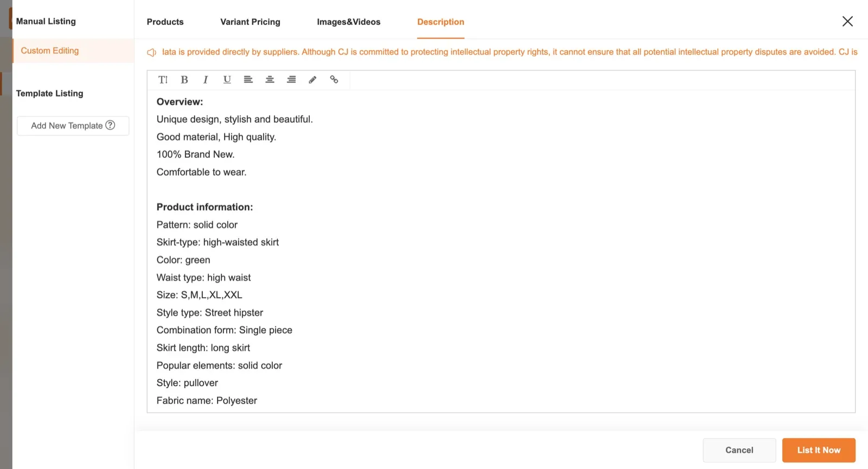
Task: Toggle bold formatting in the editor
Action: (184, 80)
